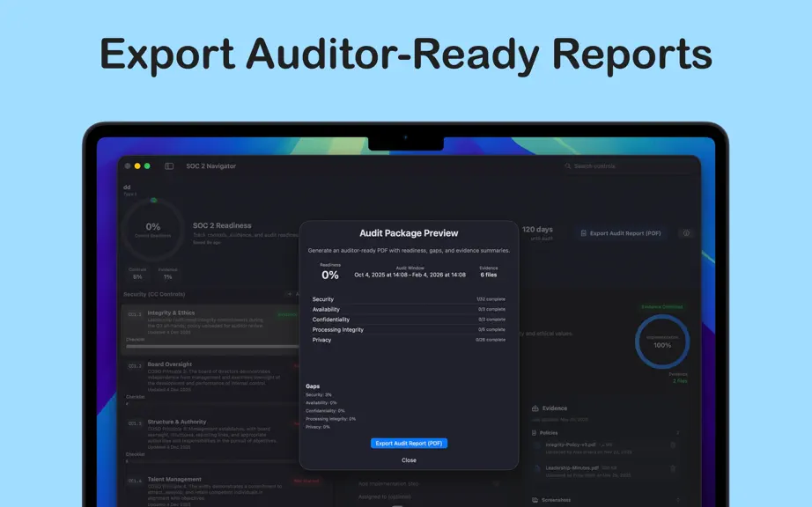Click the yellow minimize window button
This screenshot has height=507, width=812.
137,166
